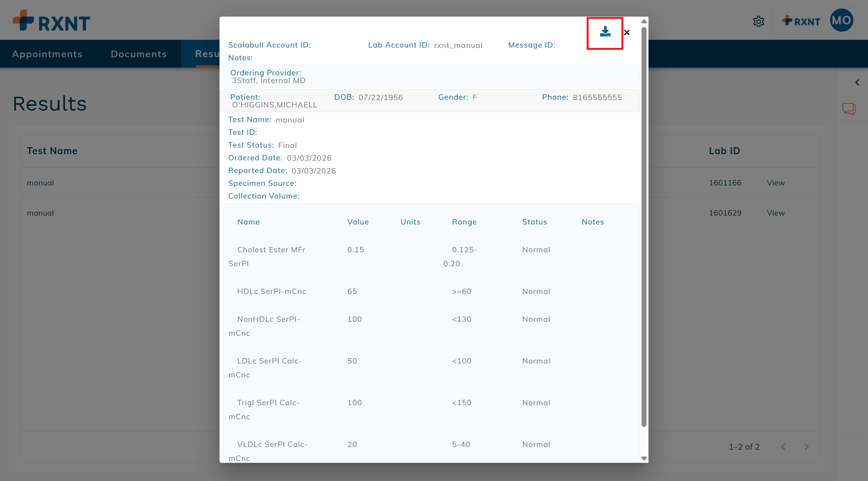Open the Documents tab
This screenshot has height=481, width=868.
[x=139, y=54]
